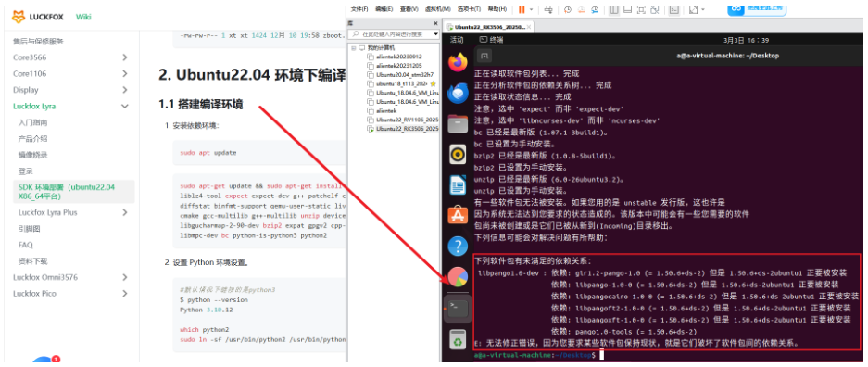Open the Wiki link in Luckfox header
This screenshot has height=367, width=868.
(83, 17)
